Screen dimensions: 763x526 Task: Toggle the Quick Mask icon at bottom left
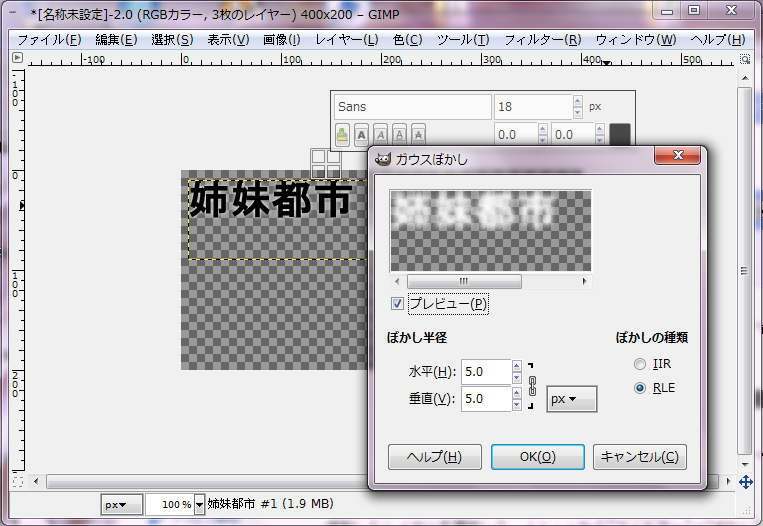(x=18, y=482)
